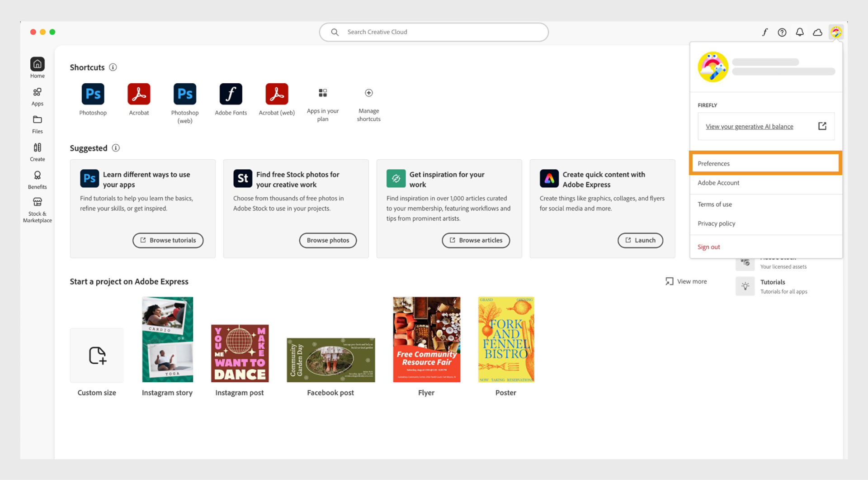This screenshot has width=868, height=480.
Task: Open Photoshop (web) from Shortcuts
Action: coord(184,94)
